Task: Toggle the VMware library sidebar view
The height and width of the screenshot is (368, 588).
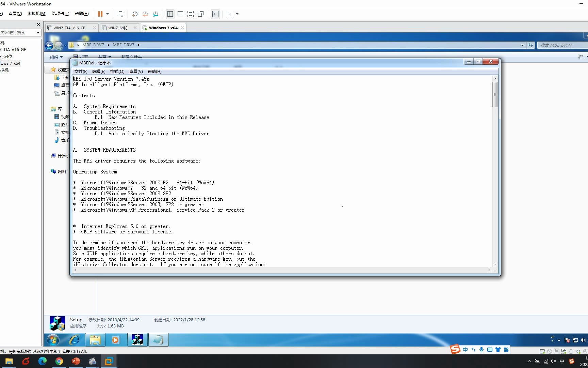Action: (170, 14)
